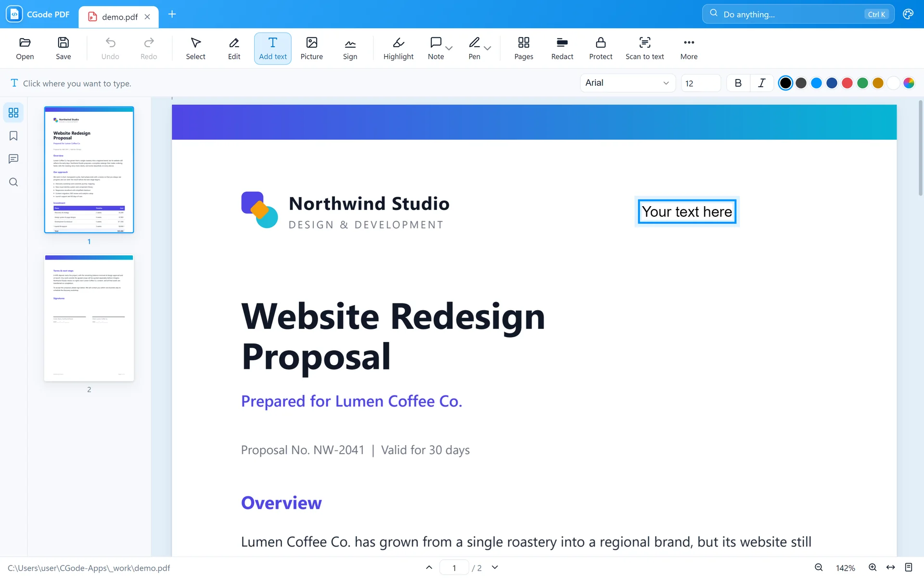The height and width of the screenshot is (578, 924).
Task: Expand the Note tool dropdown arrow
Action: coord(449,48)
